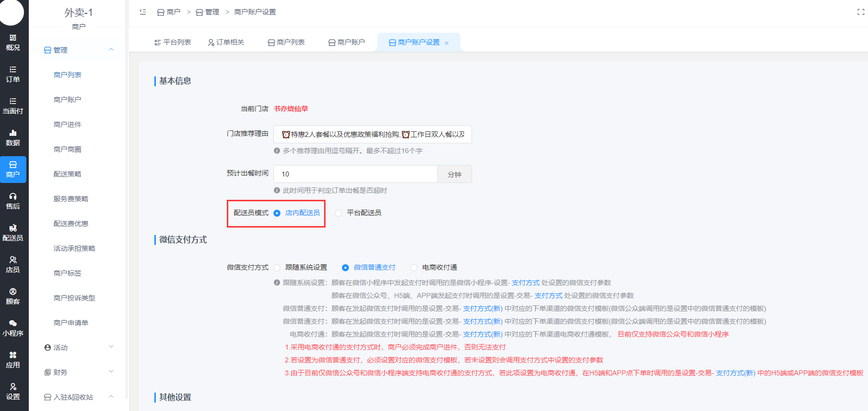Open 配送策略 in the side menu
Screen dimensions: 868x411
pyautogui.click(x=67, y=174)
